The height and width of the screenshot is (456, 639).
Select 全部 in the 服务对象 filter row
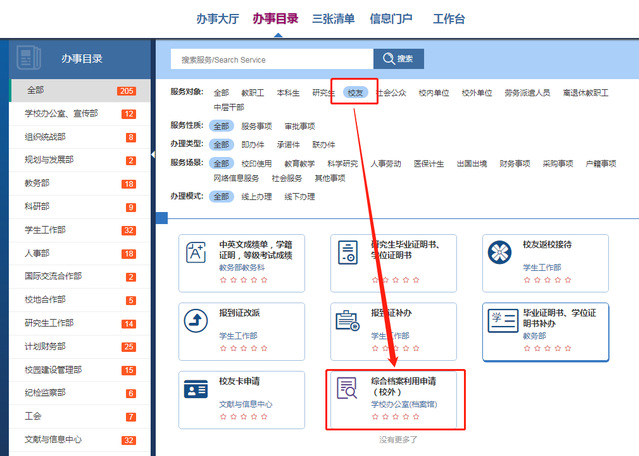[221, 93]
